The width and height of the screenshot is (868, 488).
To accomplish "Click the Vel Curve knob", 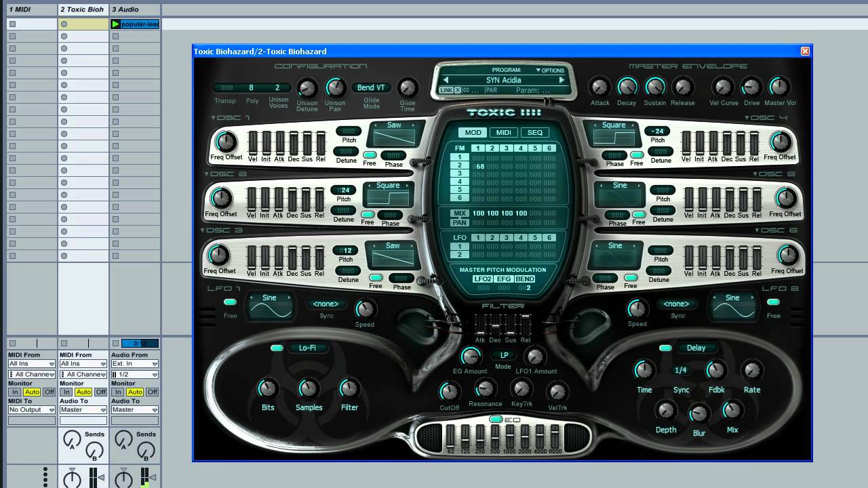I will (x=724, y=87).
